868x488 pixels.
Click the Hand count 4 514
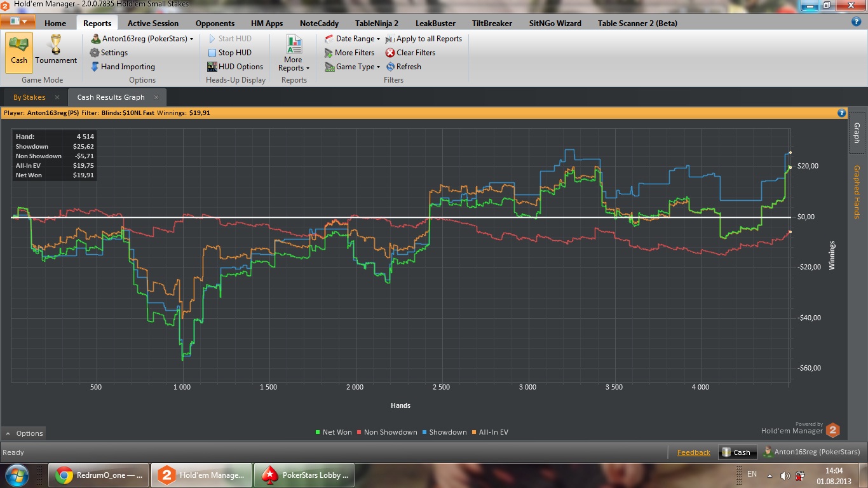click(x=86, y=137)
